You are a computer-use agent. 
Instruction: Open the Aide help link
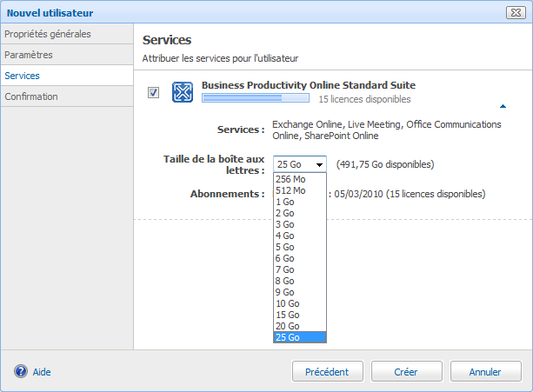42,371
